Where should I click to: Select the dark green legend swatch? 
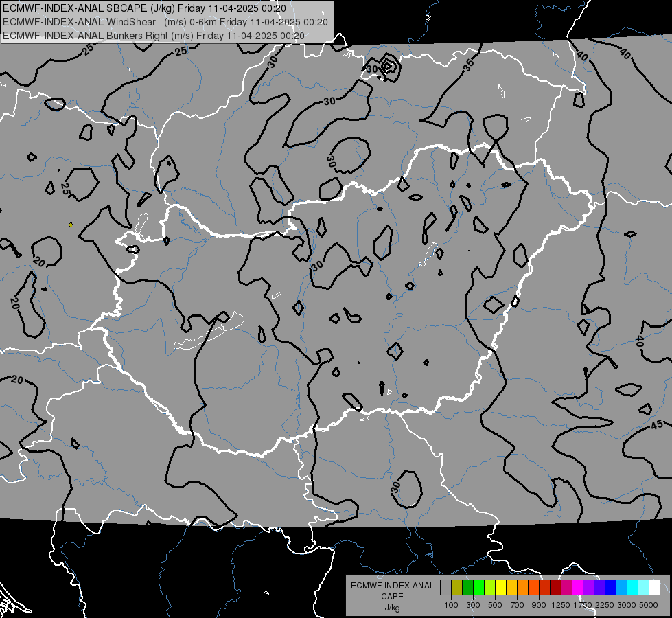coord(467,587)
